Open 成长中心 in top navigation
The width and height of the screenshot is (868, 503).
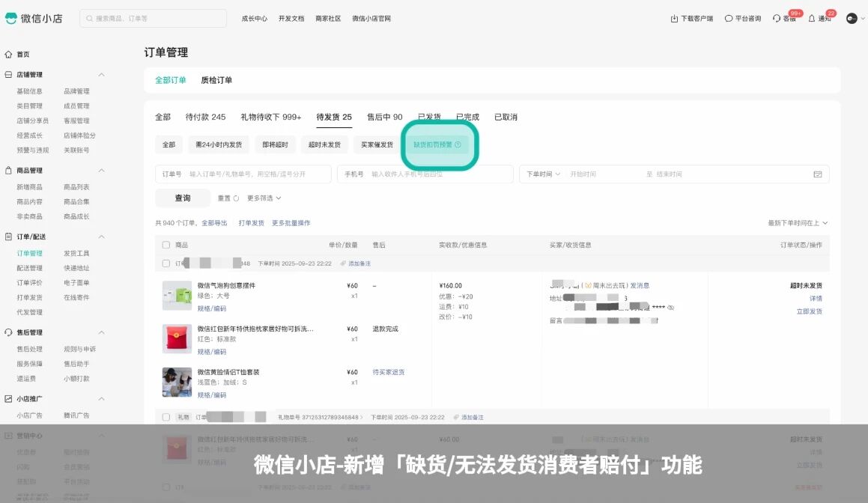coord(255,19)
